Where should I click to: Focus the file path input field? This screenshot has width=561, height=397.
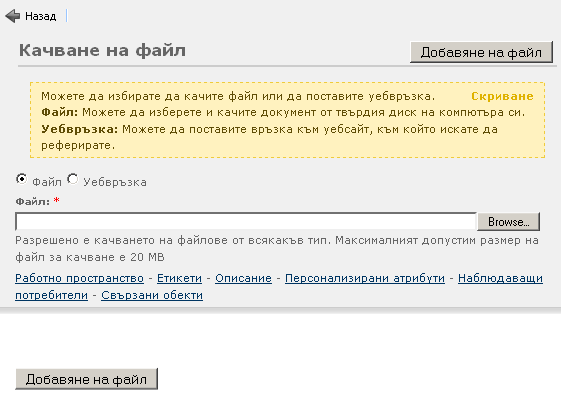click(246, 221)
